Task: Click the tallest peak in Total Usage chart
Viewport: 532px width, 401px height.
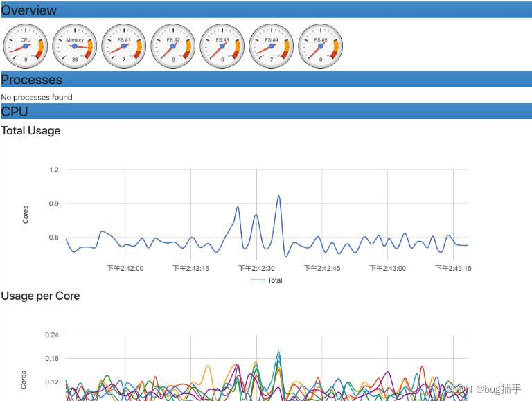Action: [278, 196]
